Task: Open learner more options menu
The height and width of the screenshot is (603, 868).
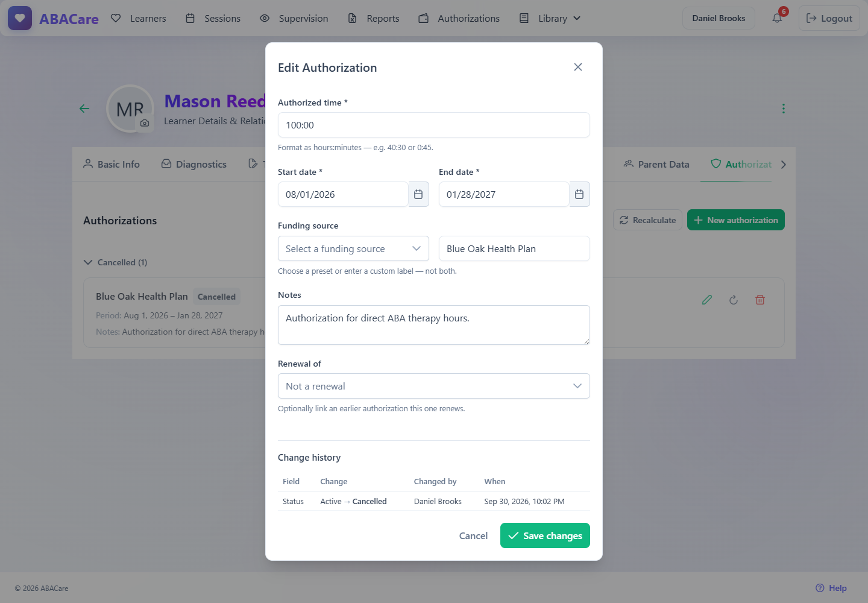Action: 784,109
